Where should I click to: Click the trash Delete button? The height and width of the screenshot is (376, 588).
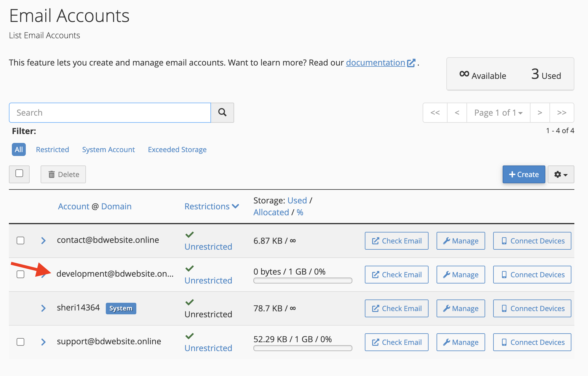pos(63,174)
